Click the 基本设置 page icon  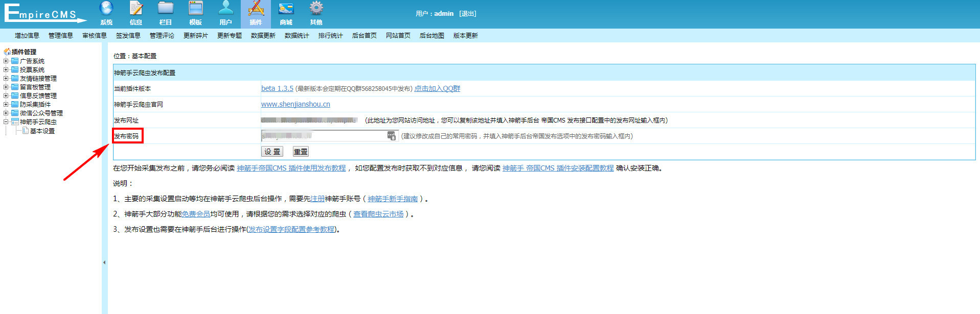click(x=25, y=131)
